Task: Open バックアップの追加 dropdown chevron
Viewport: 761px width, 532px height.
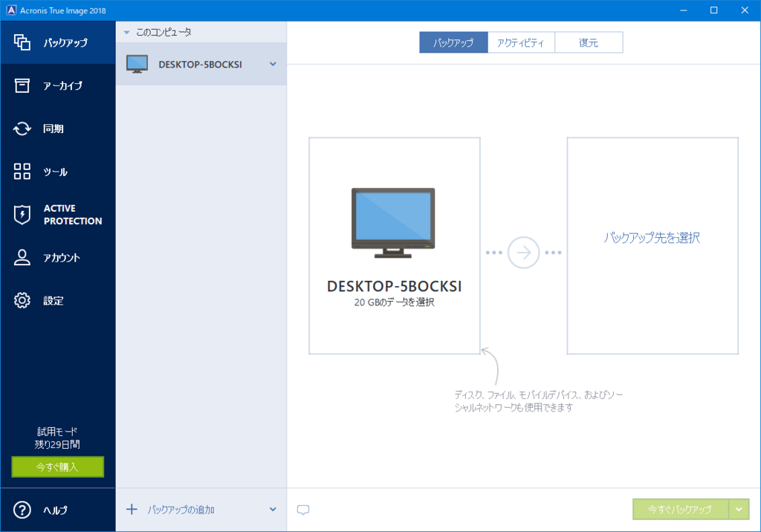Action: [273, 509]
